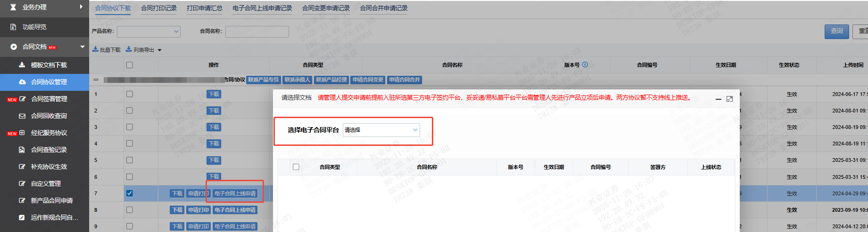Image resolution: width=868 pixels, height=232 pixels.
Task: Click 电子合同上线申请 in row 9
Action: click(235, 226)
